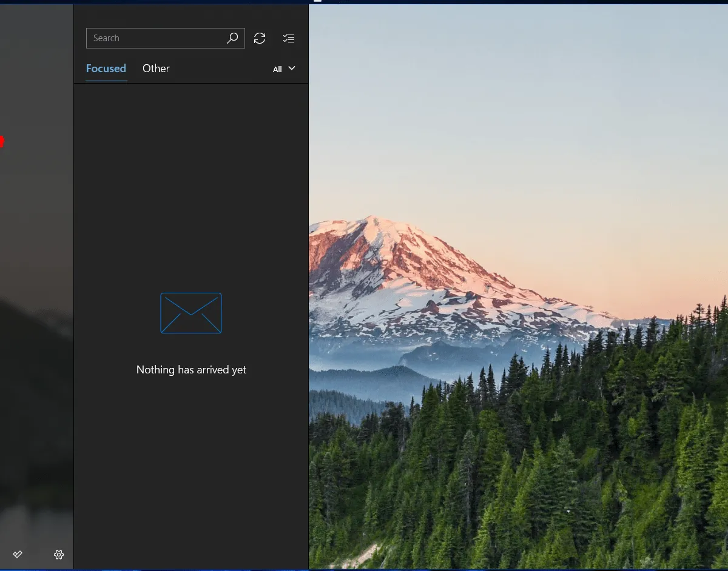This screenshot has width=728, height=571.
Task: Switch to the Other inbox tab
Action: pyautogui.click(x=156, y=68)
